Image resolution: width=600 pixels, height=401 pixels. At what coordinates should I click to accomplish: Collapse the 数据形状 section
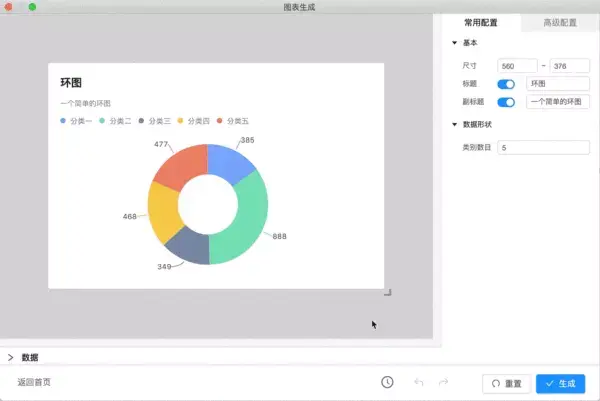point(455,124)
